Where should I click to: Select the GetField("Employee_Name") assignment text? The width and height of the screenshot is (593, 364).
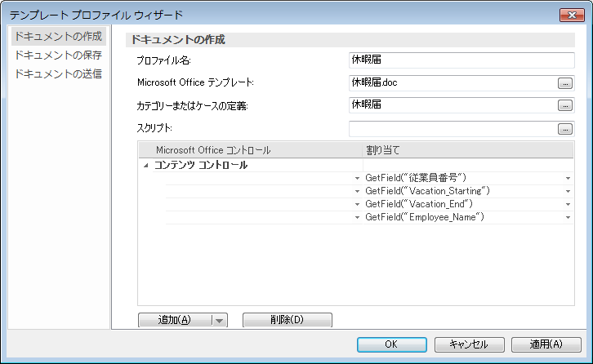(424, 217)
